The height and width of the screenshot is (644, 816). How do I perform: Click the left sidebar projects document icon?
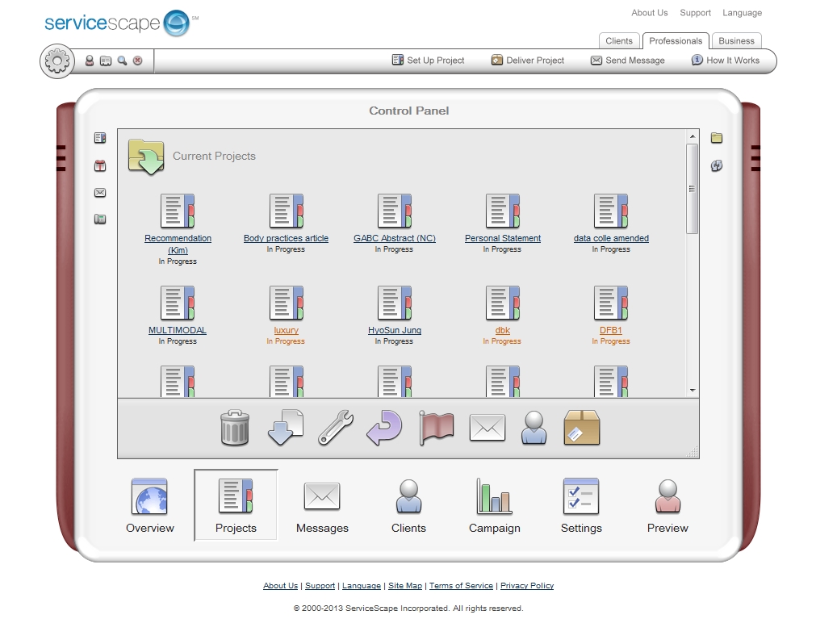click(x=100, y=138)
